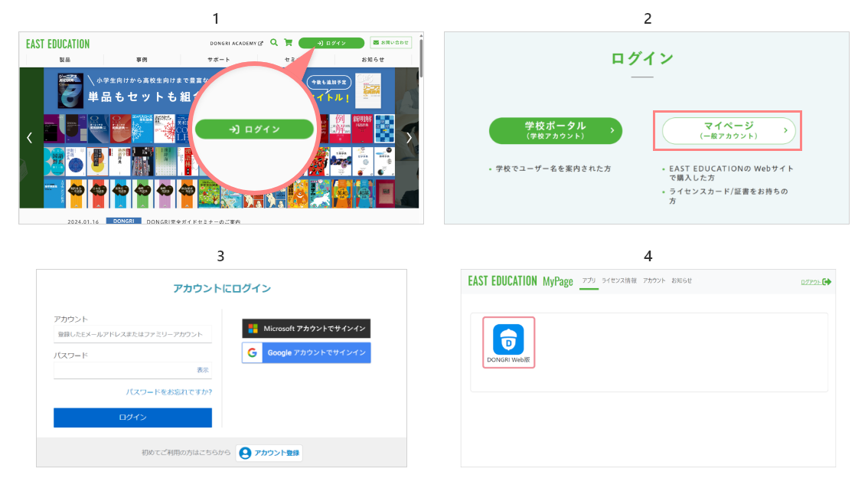
Task: Toggle password 表示 link
Action: coord(203,370)
